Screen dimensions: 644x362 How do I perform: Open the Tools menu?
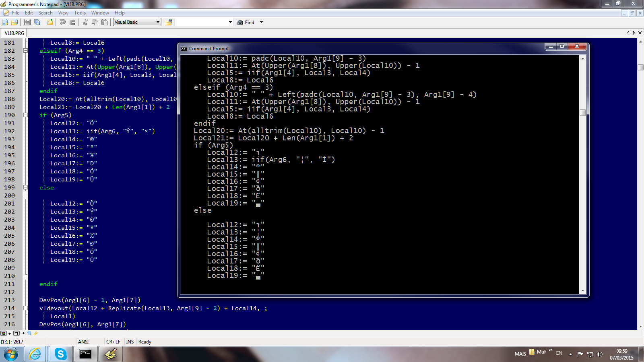80,13
